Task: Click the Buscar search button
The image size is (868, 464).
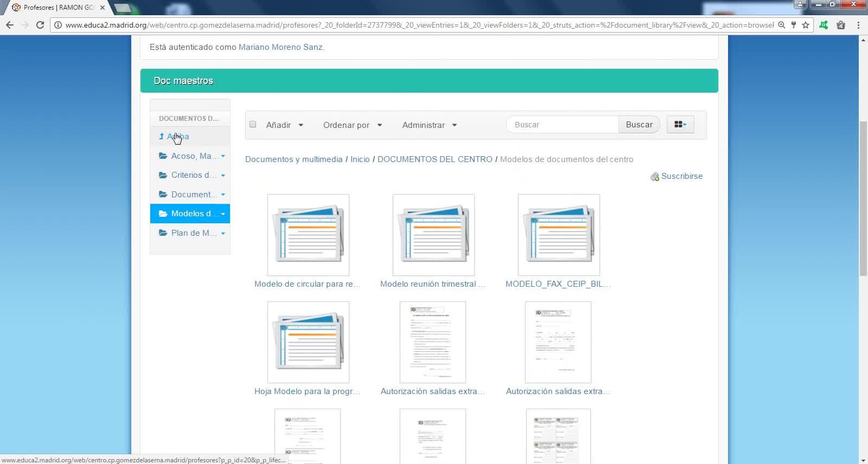Action: 639,125
